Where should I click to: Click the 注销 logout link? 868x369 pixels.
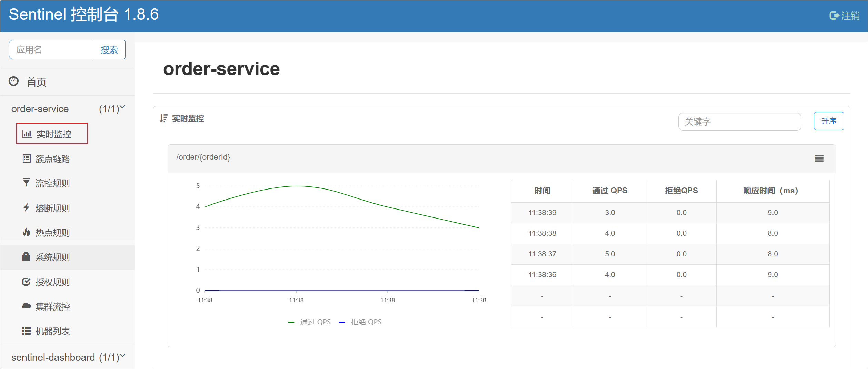point(850,16)
